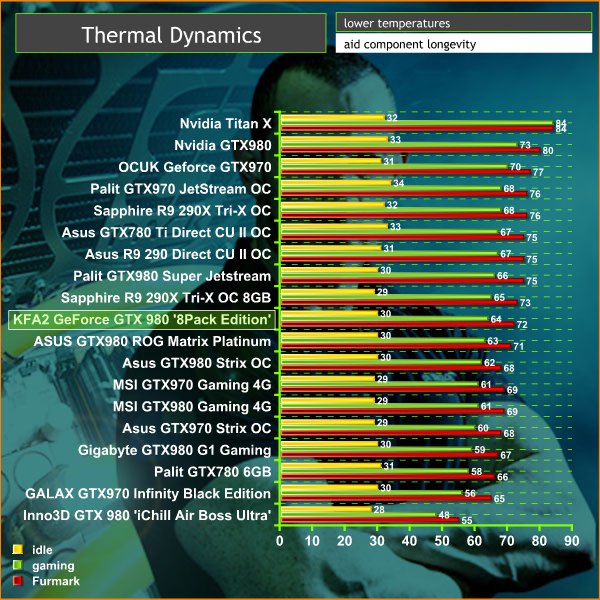Select 'Palit GTX780 6GB' label
The height and width of the screenshot is (600, 600).
click(213, 472)
